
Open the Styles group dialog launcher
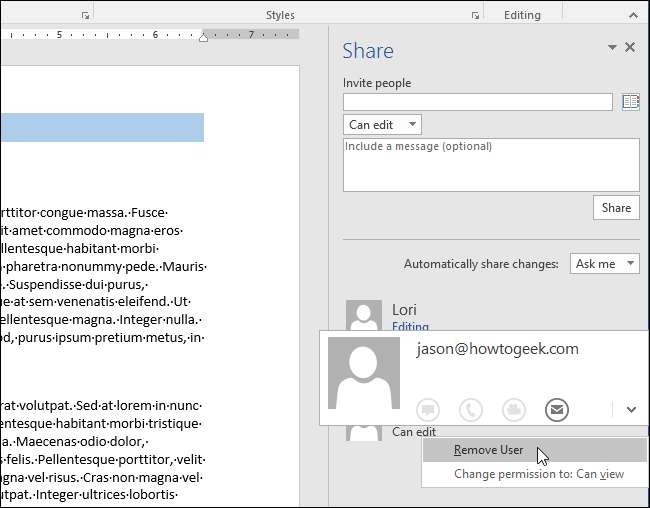point(475,16)
